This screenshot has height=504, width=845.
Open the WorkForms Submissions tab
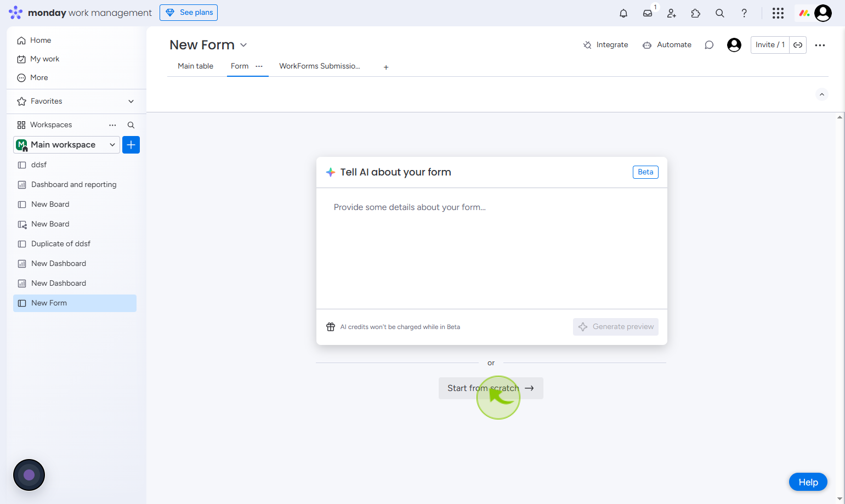tap(320, 66)
